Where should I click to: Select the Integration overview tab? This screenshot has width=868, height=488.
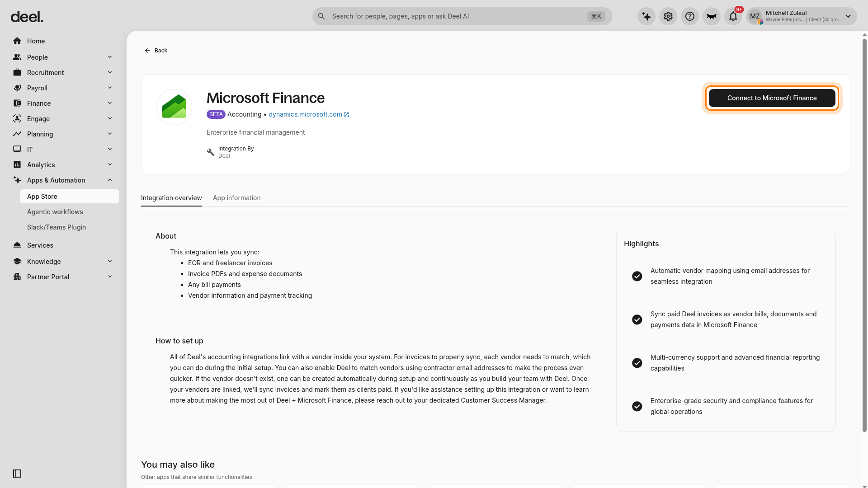[171, 198]
